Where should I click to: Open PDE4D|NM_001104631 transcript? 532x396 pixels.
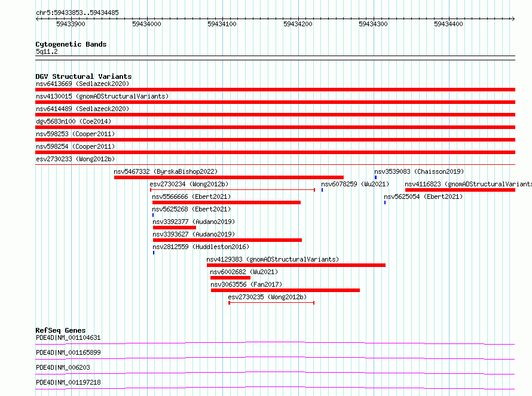68,337
